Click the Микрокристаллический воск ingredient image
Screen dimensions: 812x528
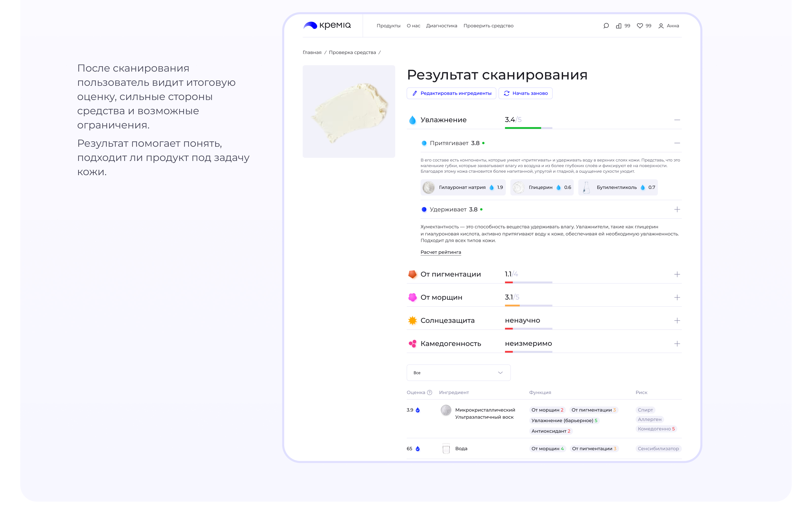coord(446,410)
